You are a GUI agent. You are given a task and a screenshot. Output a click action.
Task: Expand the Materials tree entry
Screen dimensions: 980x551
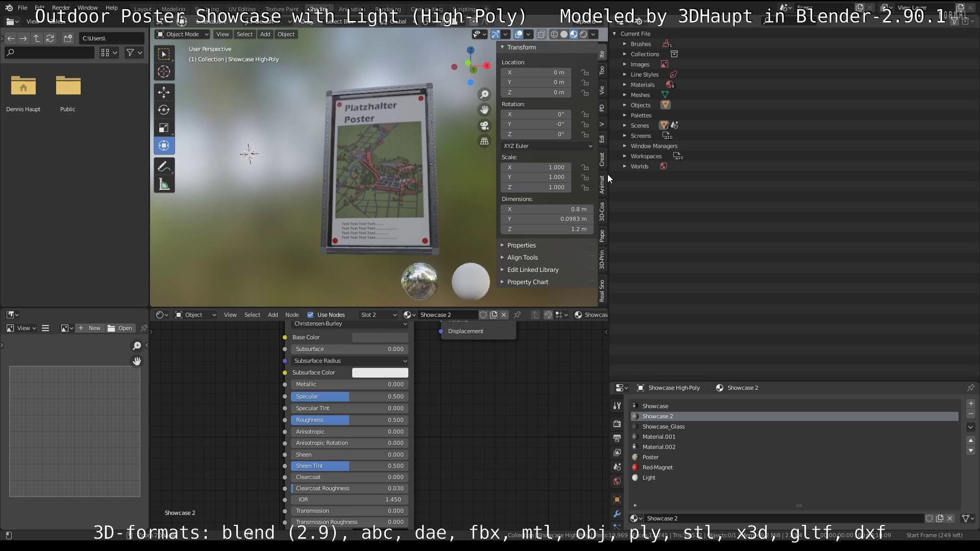point(624,85)
